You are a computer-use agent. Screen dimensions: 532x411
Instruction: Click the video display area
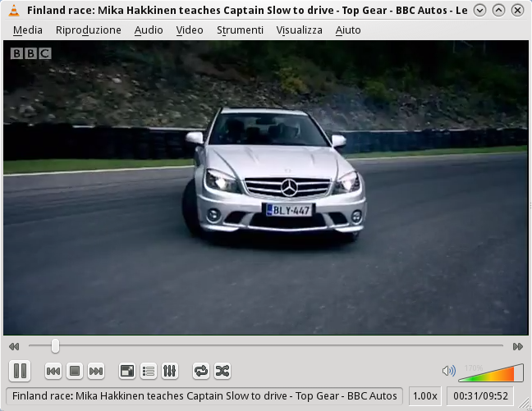pos(266,188)
